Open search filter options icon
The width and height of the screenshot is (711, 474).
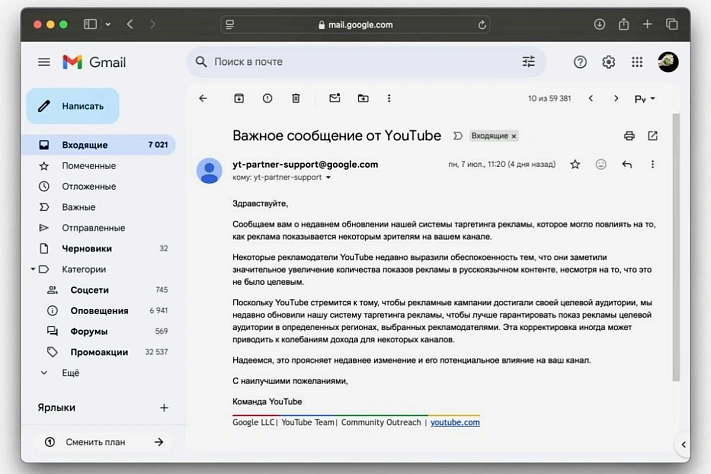(x=528, y=61)
